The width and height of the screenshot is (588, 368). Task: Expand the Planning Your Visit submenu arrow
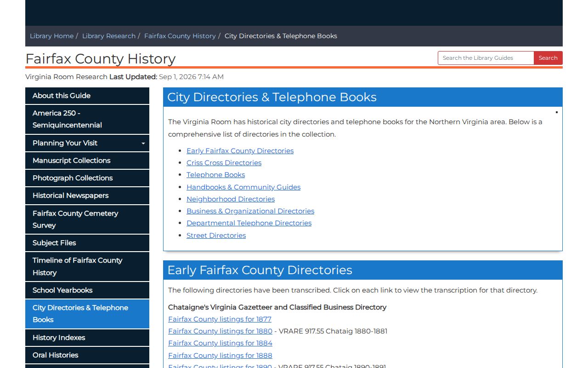[x=143, y=143]
